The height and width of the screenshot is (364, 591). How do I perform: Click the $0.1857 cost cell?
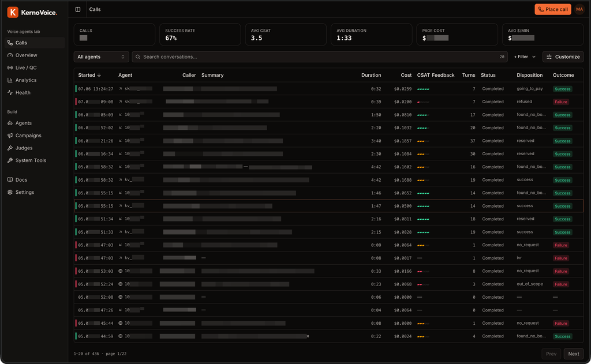[x=402, y=141]
